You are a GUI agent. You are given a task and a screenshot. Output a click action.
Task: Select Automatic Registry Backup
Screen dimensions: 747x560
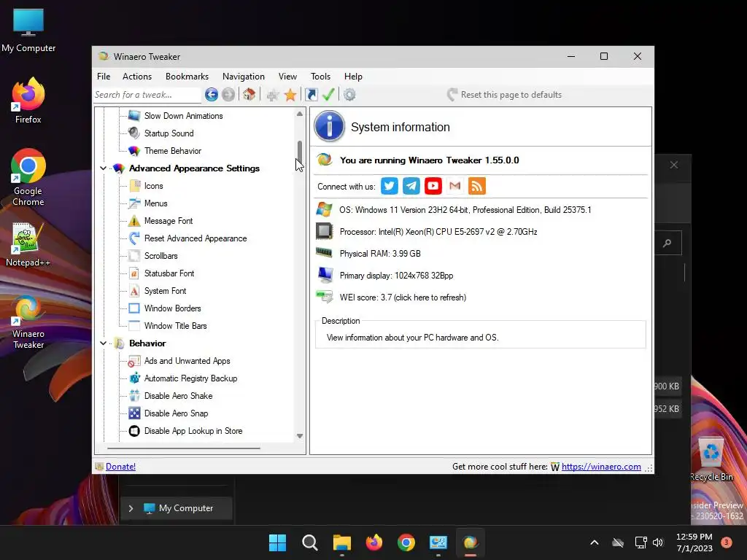point(190,378)
